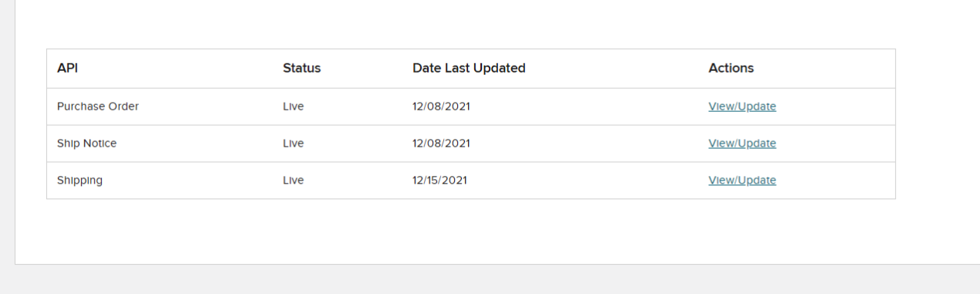This screenshot has width=980, height=294.
Task: Open View/Update link for Ship Notice
Action: click(742, 144)
